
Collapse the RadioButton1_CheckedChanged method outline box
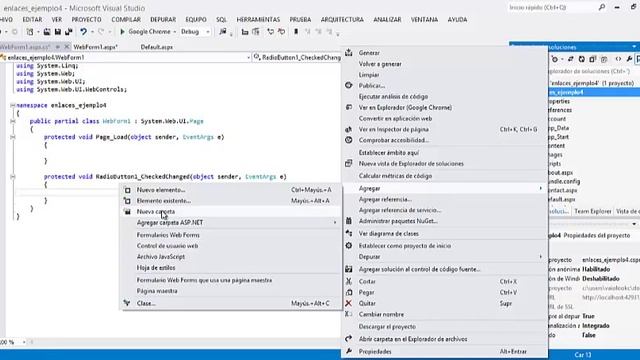tap(13, 177)
